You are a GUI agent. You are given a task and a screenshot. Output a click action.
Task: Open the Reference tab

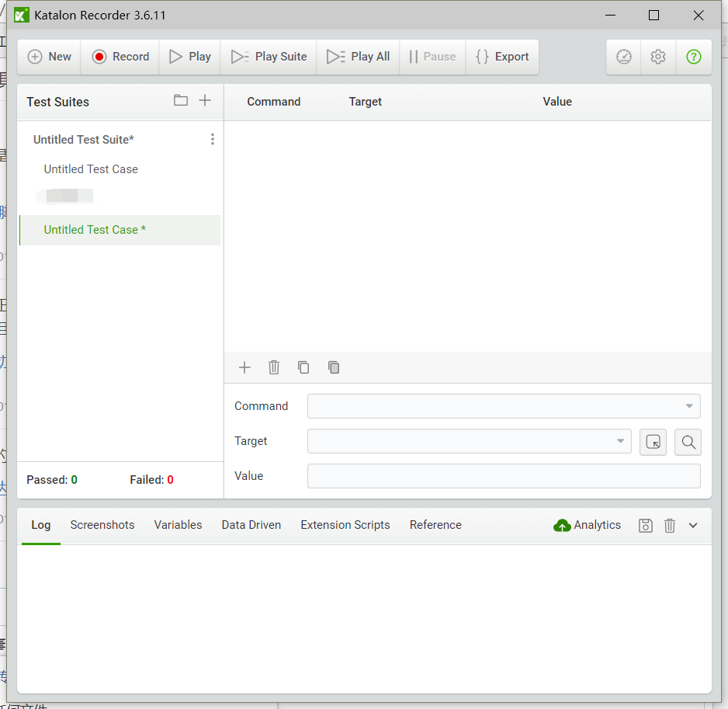coord(435,525)
